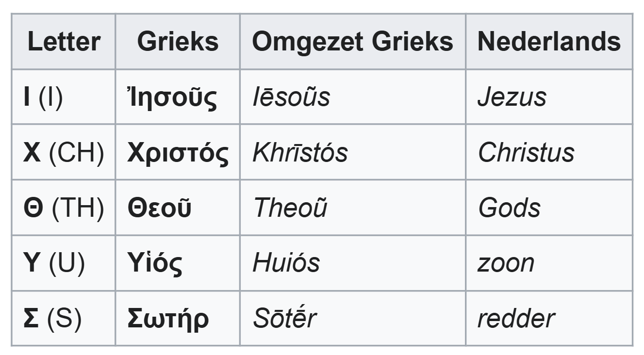Click the Dutch word Gods
The width and height of the screenshot is (644, 355).
(509, 208)
